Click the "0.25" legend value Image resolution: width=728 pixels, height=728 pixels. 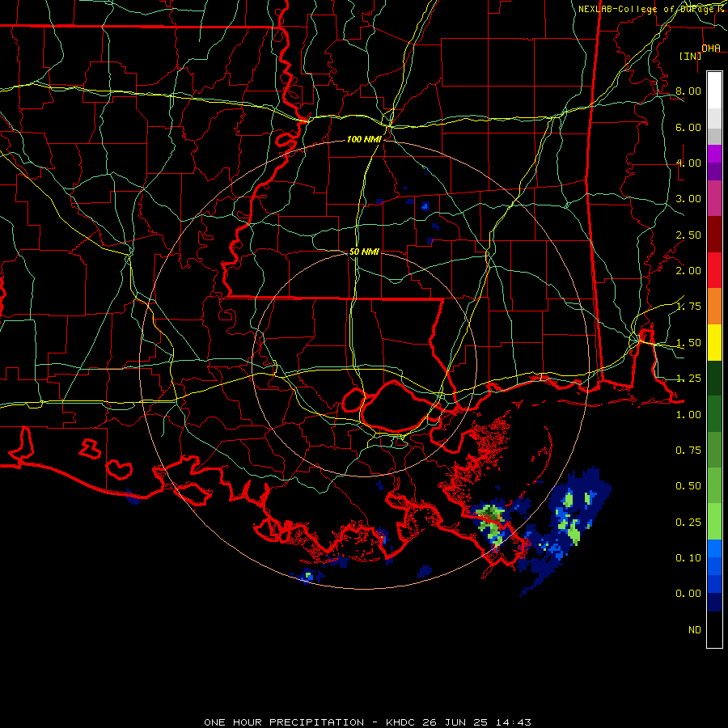[x=688, y=523]
